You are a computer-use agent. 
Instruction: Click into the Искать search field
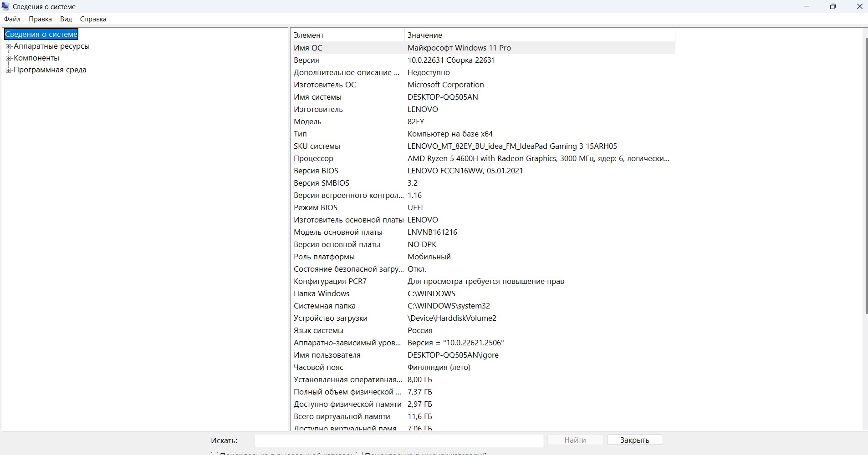(398, 440)
